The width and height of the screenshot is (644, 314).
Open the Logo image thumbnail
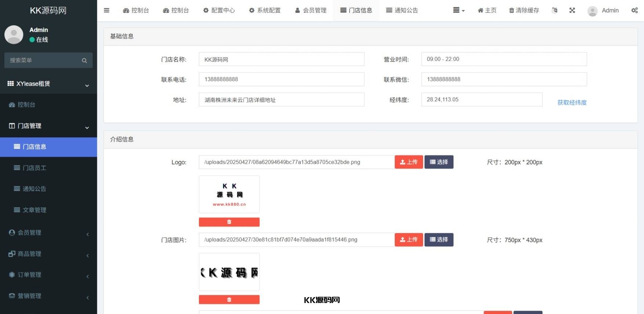pos(229,194)
